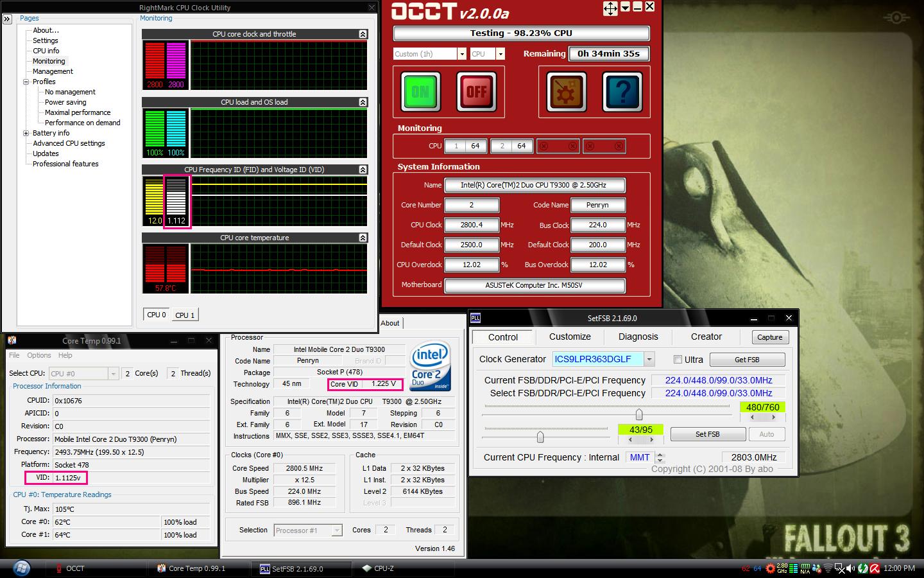
Task: Switch to the Diagnosis tab in SetFSB
Action: coord(638,337)
